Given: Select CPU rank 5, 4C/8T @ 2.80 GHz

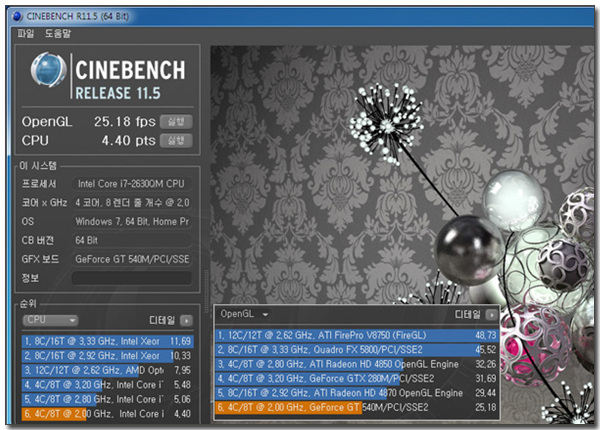Looking at the screenshot, I should pyautogui.click(x=108, y=399).
